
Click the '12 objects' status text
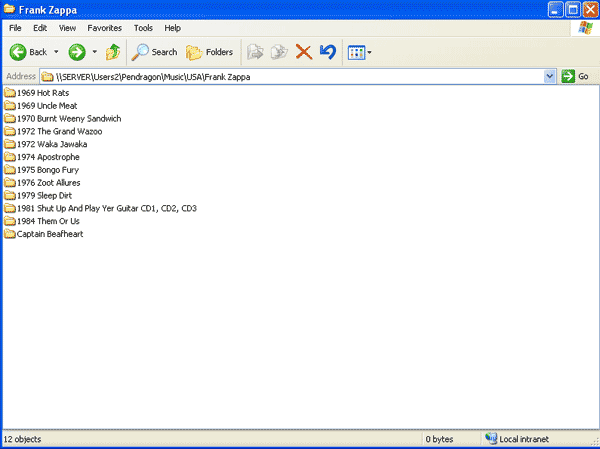point(22,439)
